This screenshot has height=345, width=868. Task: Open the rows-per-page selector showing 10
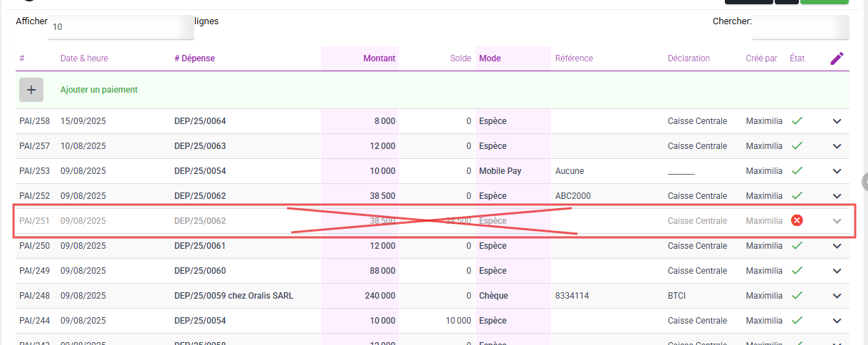[120, 27]
